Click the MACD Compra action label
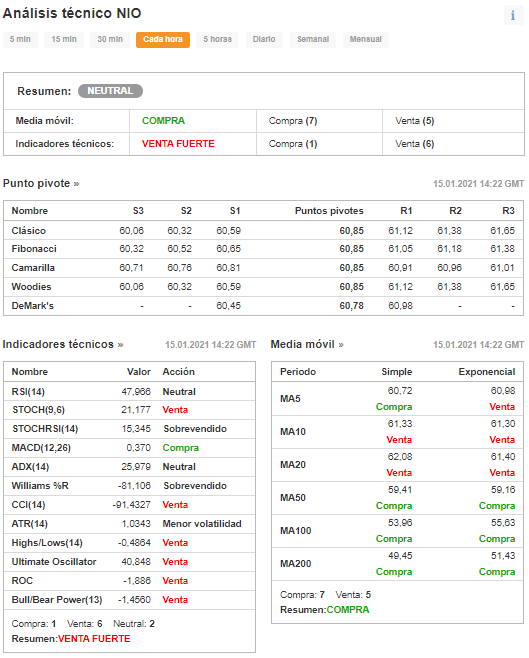 [180, 448]
